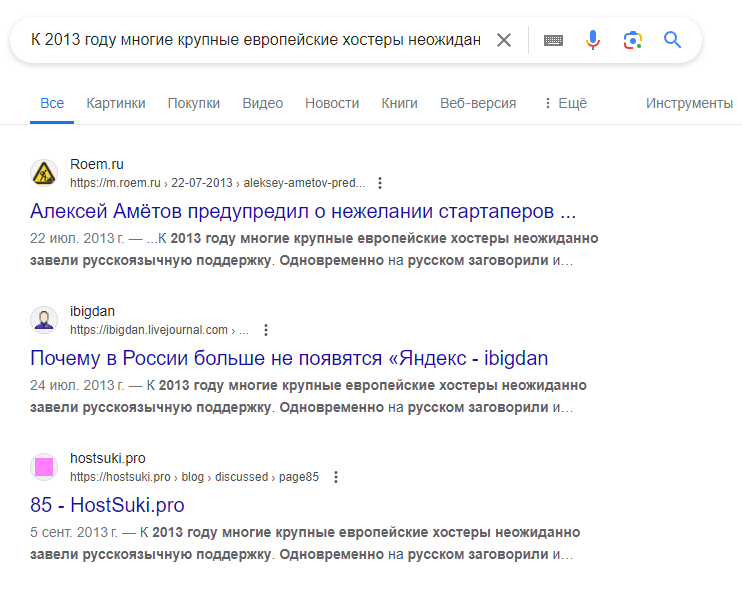Open more options for Roem.ru result
Image resolution: width=742 pixels, height=589 pixels.
pyautogui.click(x=380, y=183)
